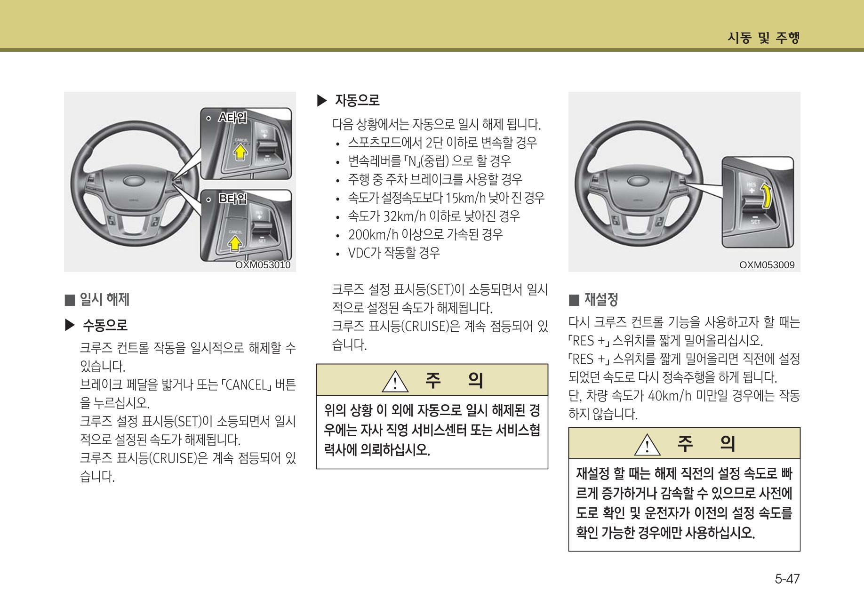Click the warning triangle in right 주의 box
The image size is (864, 616).
point(647,444)
